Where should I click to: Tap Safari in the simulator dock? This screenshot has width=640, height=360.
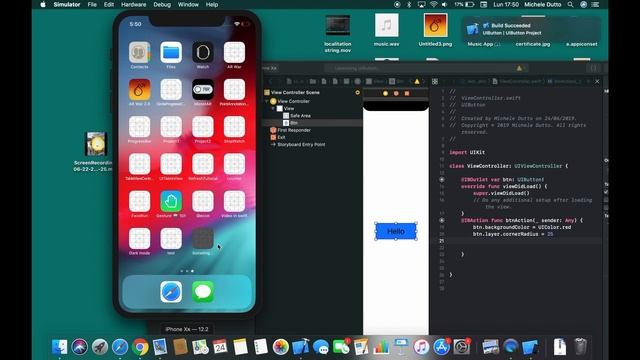(171, 292)
